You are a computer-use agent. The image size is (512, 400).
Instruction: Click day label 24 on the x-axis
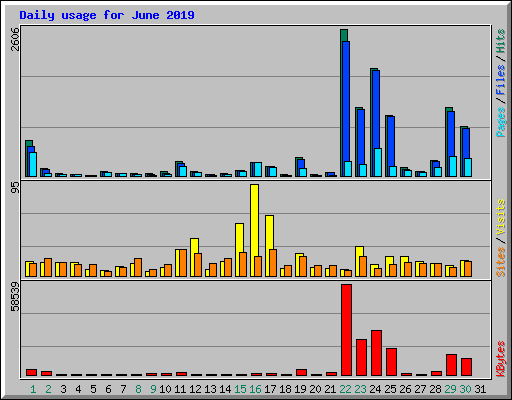tap(375, 389)
